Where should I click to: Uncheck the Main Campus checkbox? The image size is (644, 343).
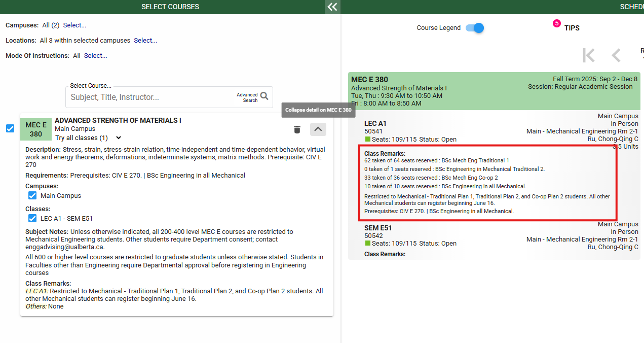click(x=32, y=195)
